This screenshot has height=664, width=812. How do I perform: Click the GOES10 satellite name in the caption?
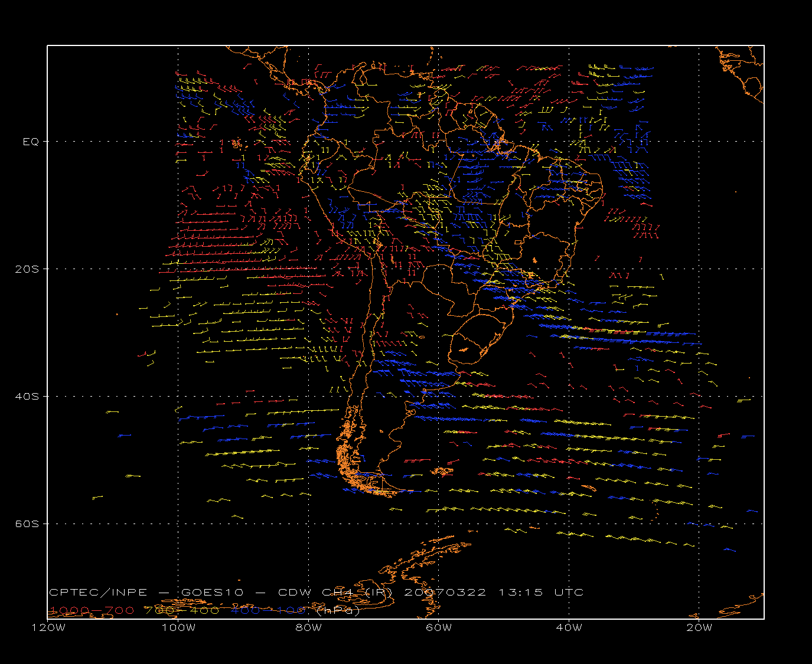[x=212, y=592]
